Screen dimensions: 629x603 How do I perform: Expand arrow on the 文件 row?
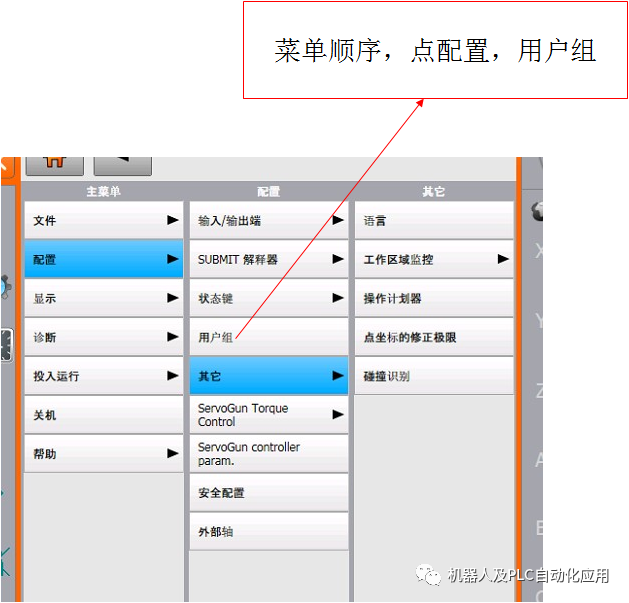[x=172, y=220]
